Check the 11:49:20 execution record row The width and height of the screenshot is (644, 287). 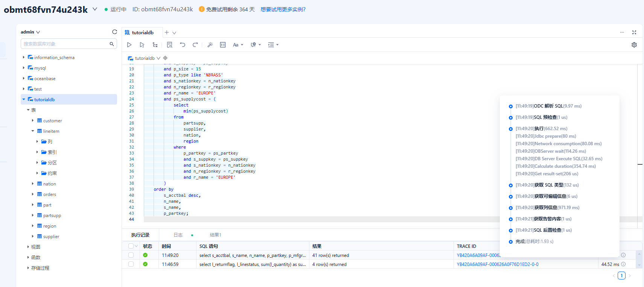[x=131, y=255]
